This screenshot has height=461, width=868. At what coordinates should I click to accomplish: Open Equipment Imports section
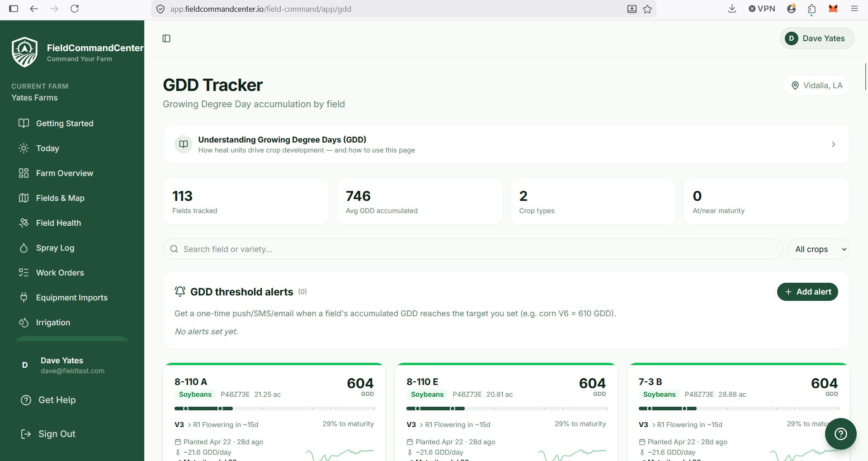point(72,297)
